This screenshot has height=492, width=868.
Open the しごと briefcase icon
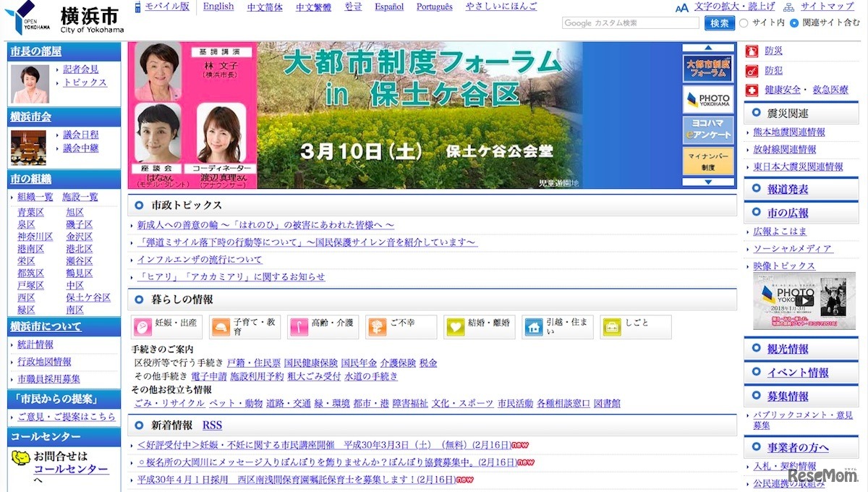coord(611,327)
